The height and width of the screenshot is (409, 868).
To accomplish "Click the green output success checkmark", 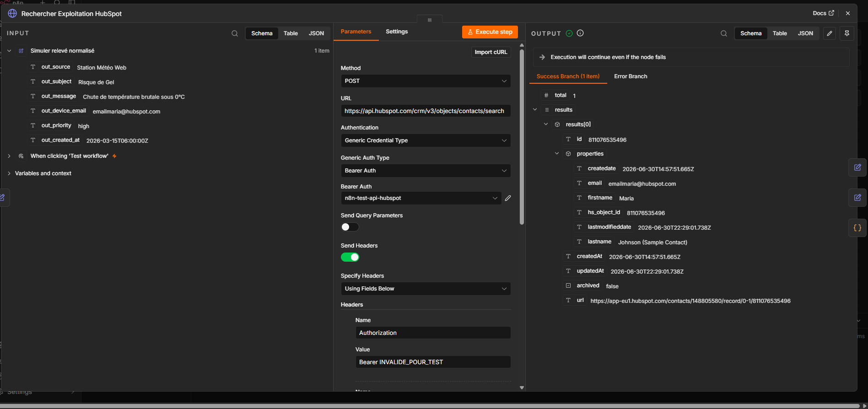I will [x=569, y=33].
